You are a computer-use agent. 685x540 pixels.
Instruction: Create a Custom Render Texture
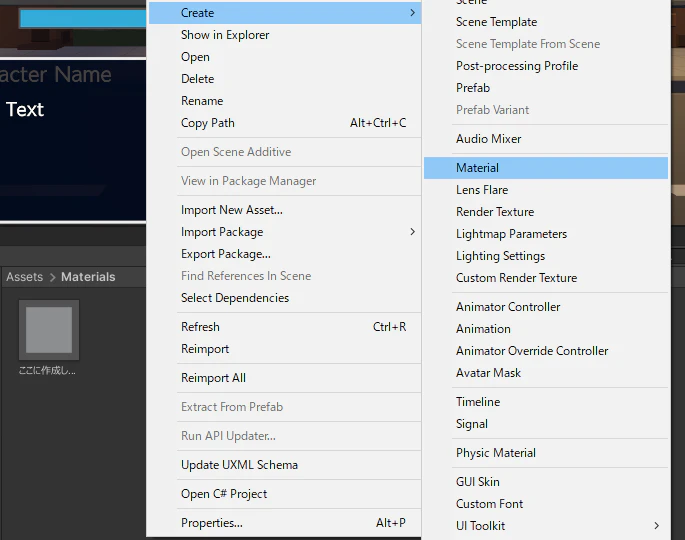(546, 278)
